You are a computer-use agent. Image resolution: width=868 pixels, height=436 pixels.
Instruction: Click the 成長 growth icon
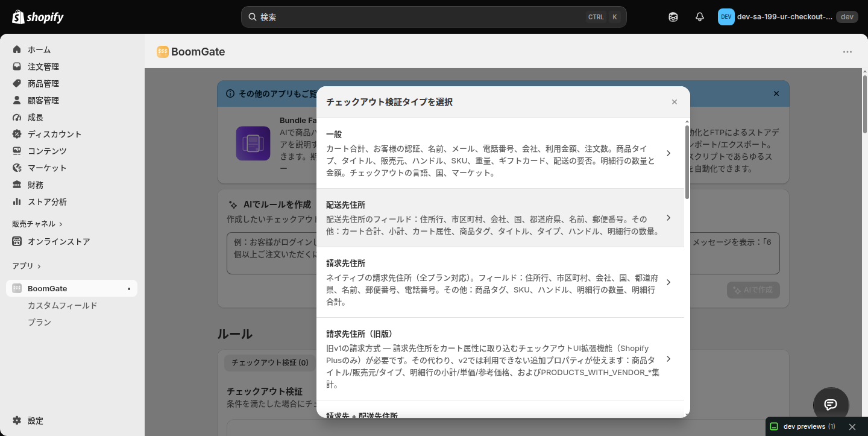[17, 117]
